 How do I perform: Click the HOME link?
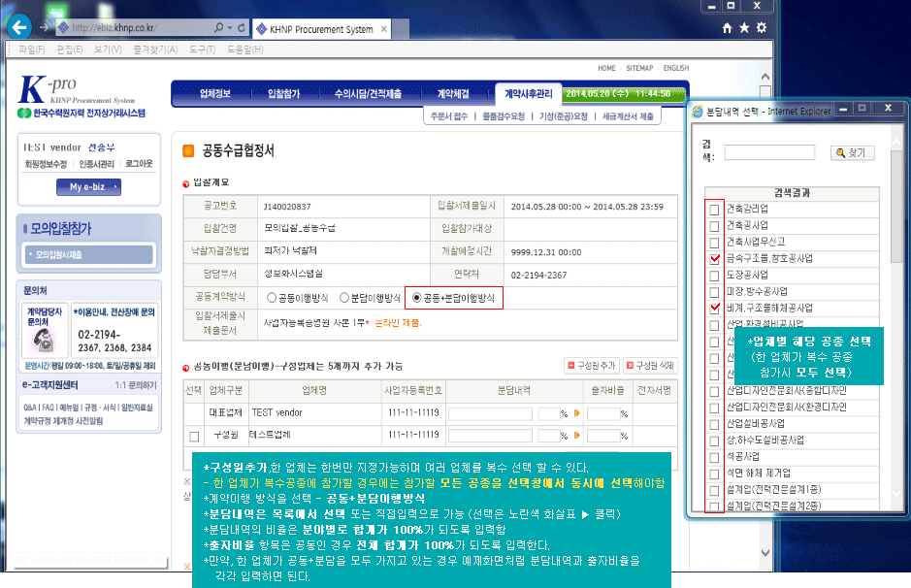click(x=606, y=68)
